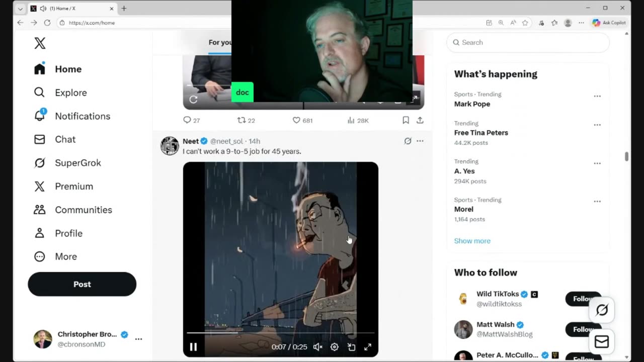The image size is (644, 362).
Task: Open Neet's profile name link
Action: pyautogui.click(x=191, y=141)
